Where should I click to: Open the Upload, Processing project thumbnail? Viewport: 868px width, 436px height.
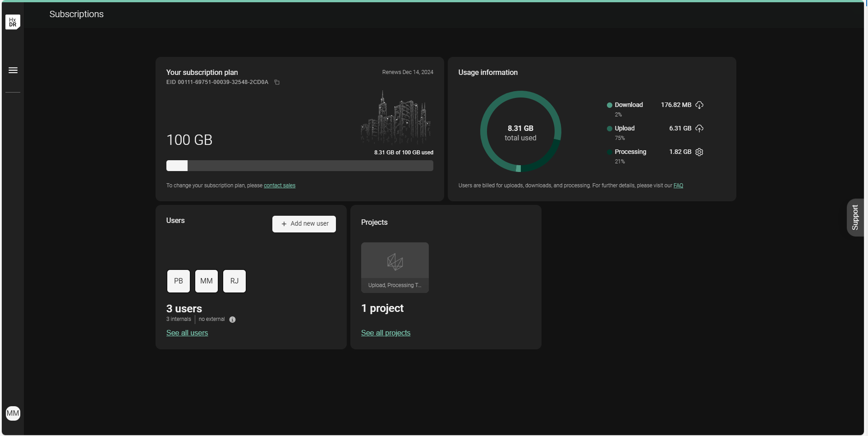pyautogui.click(x=395, y=267)
